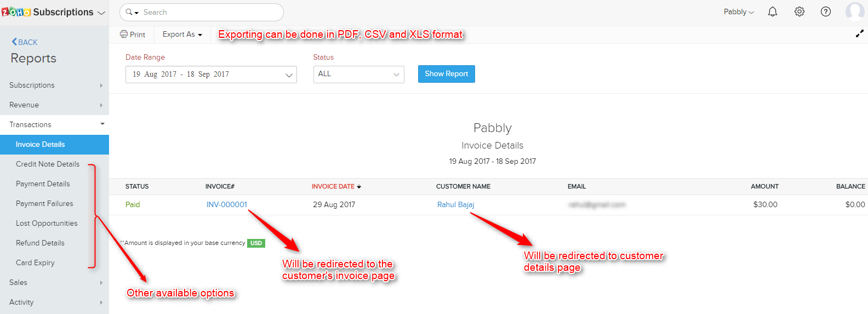The image size is (868, 314).
Task: Open the help question mark icon
Action: pos(826,12)
